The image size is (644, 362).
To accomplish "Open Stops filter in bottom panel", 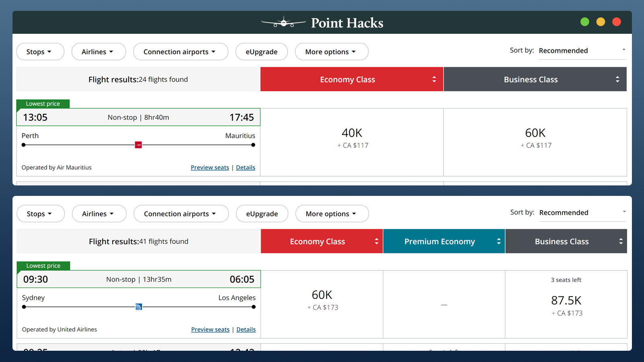I will (41, 214).
